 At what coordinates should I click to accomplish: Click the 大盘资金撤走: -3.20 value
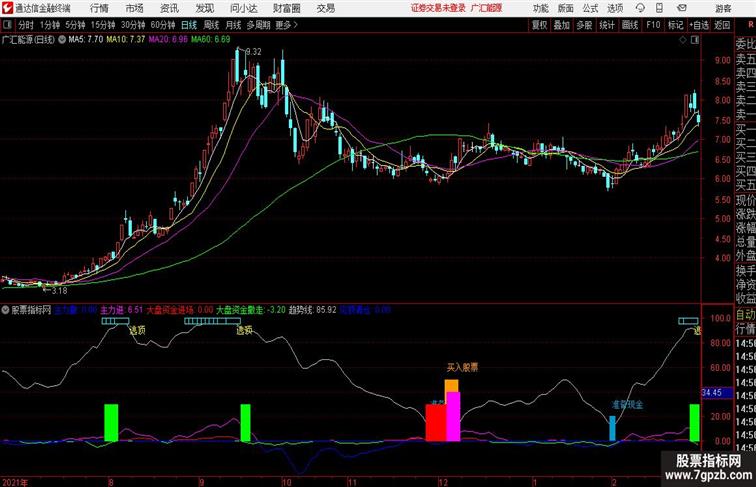tap(251, 310)
